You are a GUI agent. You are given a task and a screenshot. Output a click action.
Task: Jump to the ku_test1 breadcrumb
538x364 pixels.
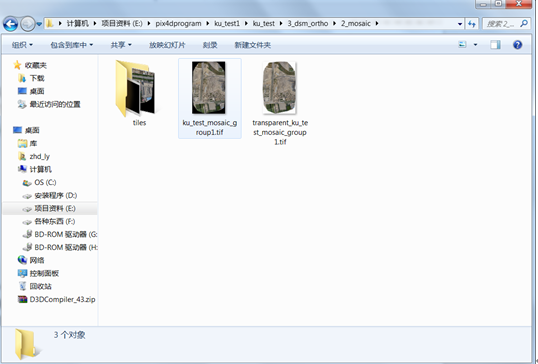click(227, 23)
